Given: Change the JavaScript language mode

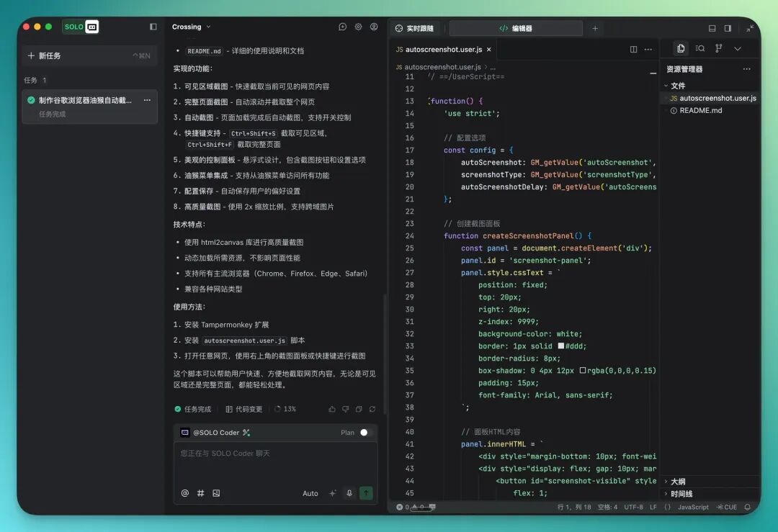Looking at the screenshot, I should 693,508.
